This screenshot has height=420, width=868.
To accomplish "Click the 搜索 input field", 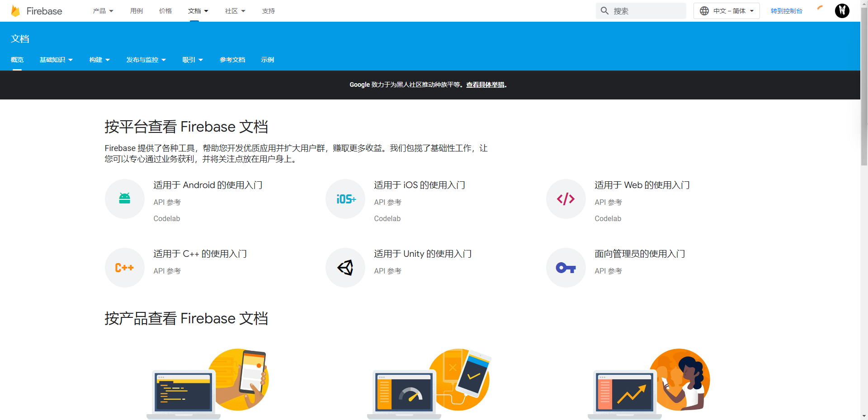I will [x=641, y=11].
